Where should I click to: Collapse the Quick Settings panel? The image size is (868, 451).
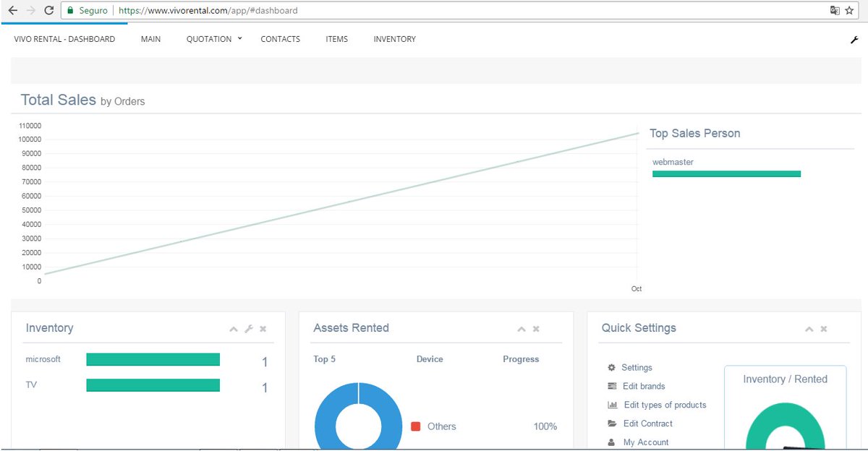point(809,329)
